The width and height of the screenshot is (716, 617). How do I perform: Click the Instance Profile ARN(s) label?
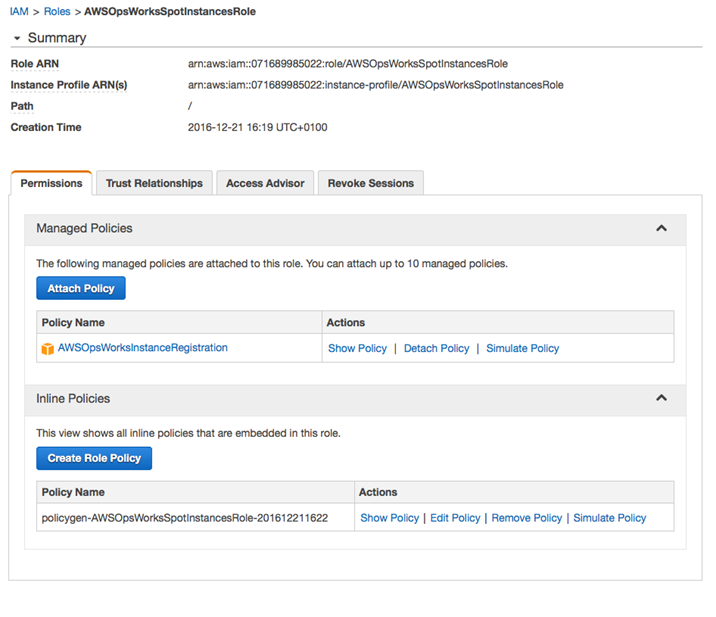click(x=69, y=85)
